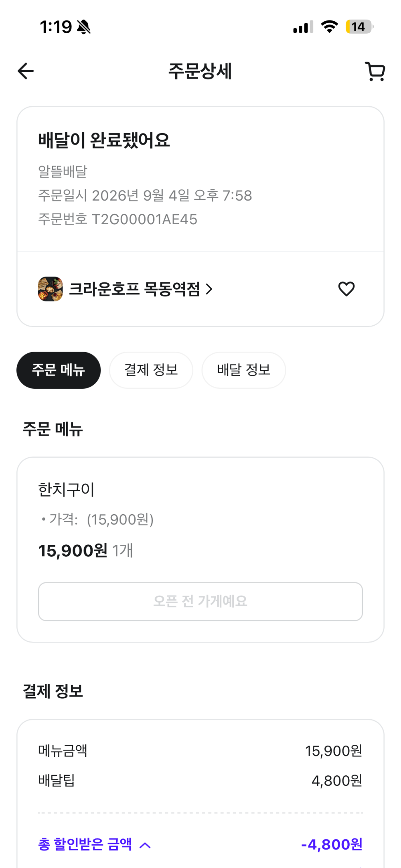Tap the 주문상세 page title
The height and width of the screenshot is (868, 401).
(200, 71)
